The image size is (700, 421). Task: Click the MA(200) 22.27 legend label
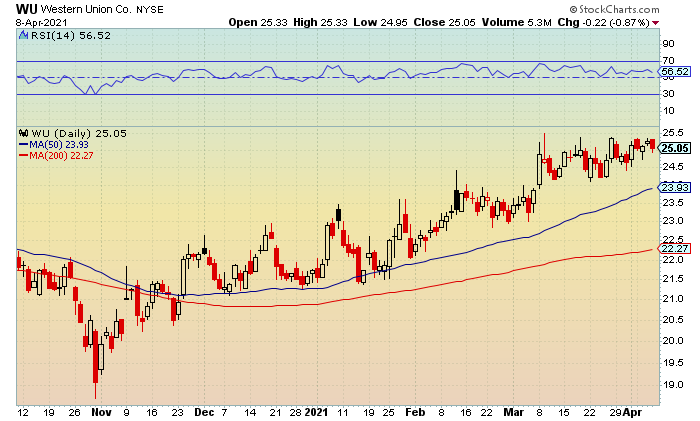61,156
